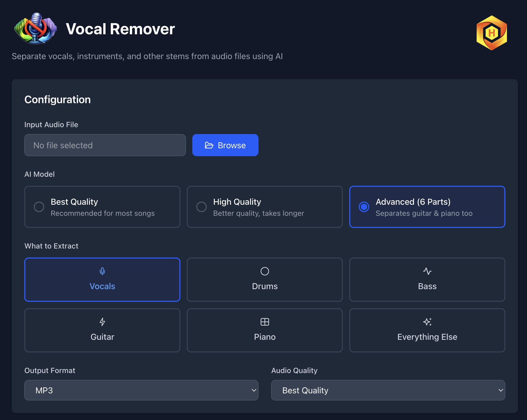Image resolution: width=527 pixels, height=420 pixels.
Task: Click the waveform icon on the Bass tile
Action: click(427, 271)
